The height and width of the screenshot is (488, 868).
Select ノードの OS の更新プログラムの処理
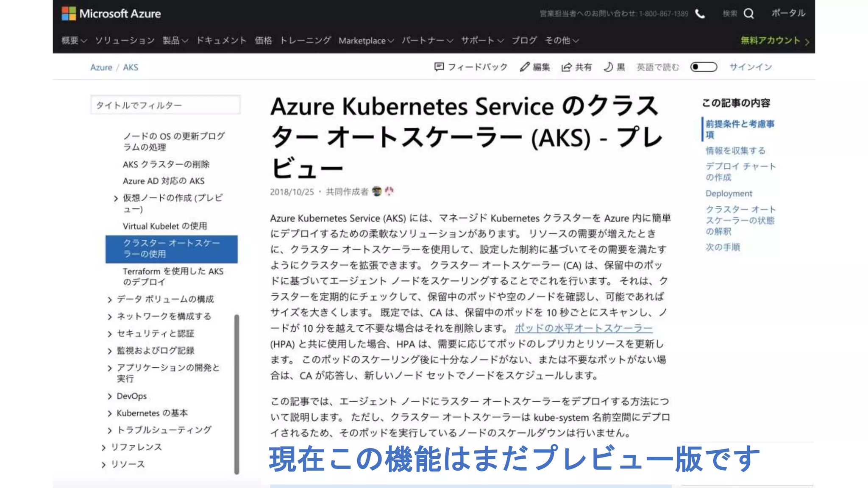pyautogui.click(x=174, y=141)
